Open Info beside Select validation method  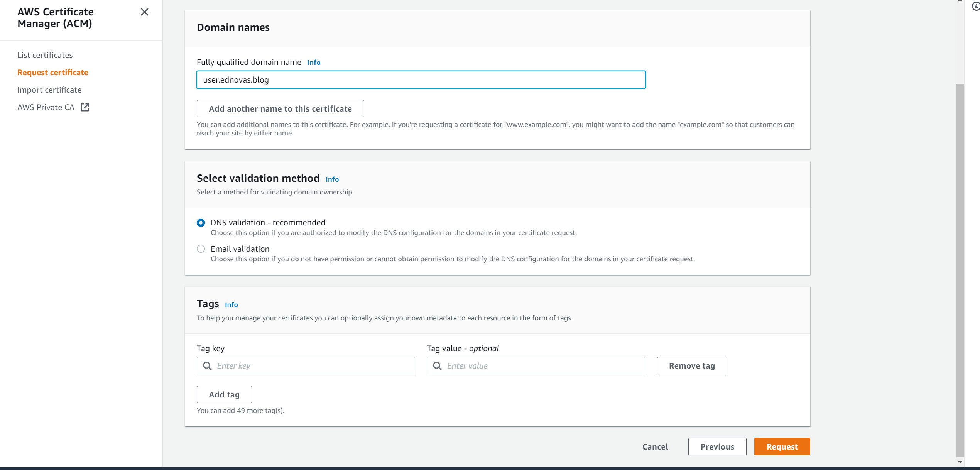click(332, 179)
